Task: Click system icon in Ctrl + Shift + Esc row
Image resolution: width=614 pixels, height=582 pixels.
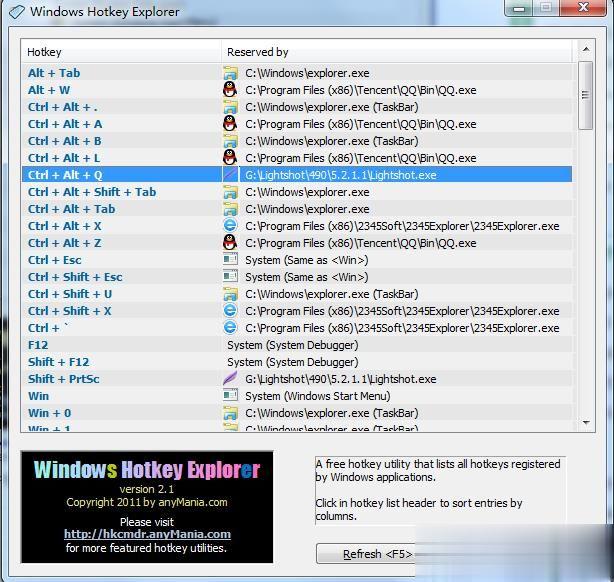Action: click(x=230, y=277)
